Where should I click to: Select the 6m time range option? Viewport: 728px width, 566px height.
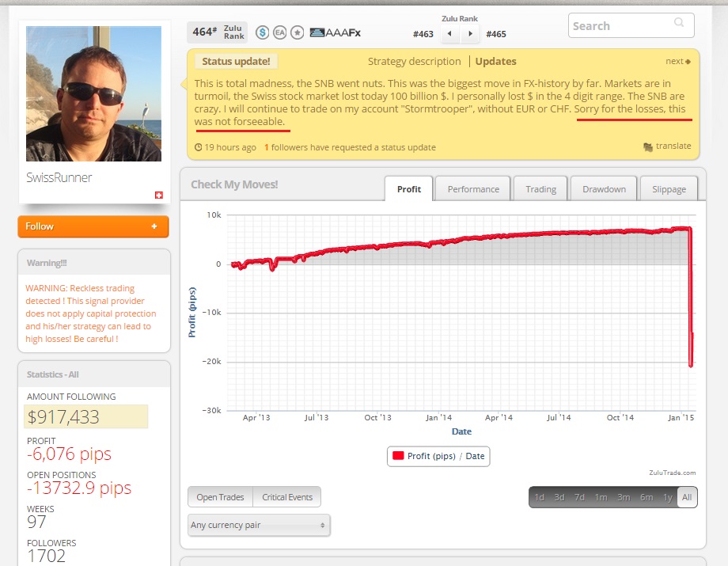click(x=646, y=497)
